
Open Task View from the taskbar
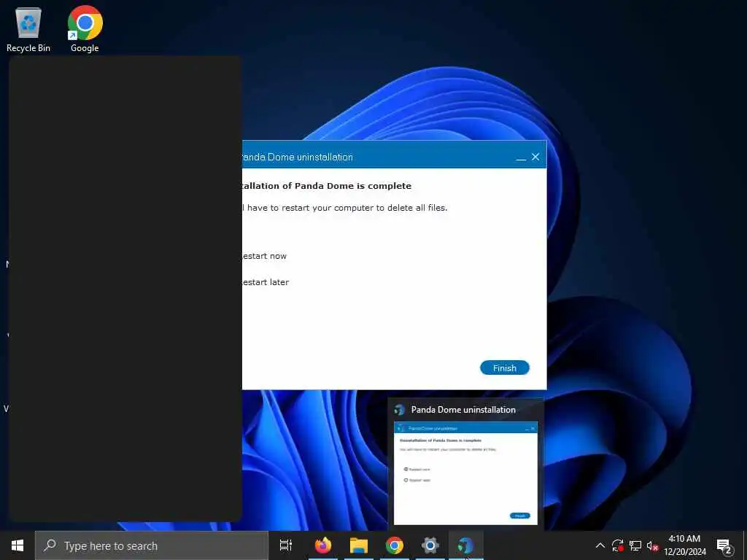(x=286, y=545)
